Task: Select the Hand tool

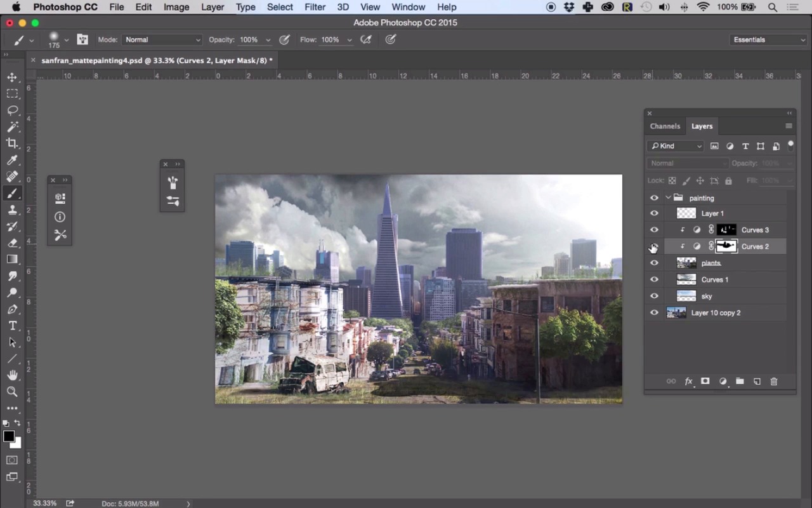Action: (x=12, y=375)
